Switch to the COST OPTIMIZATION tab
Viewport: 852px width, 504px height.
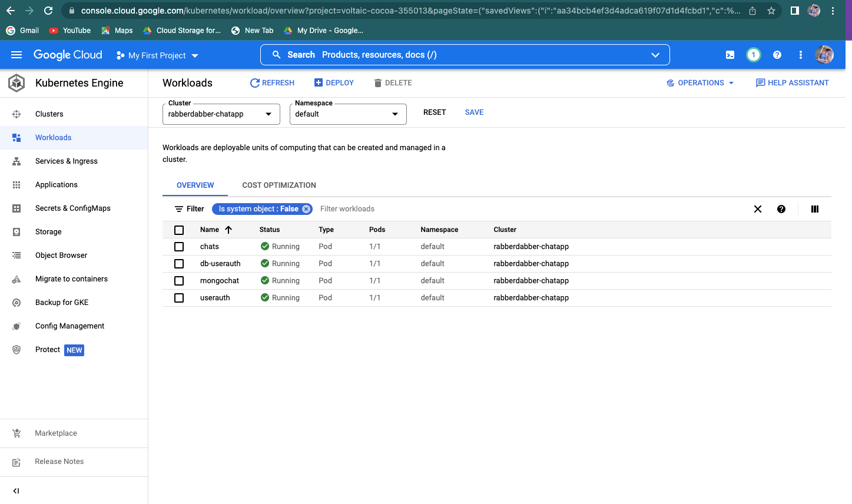pyautogui.click(x=279, y=185)
